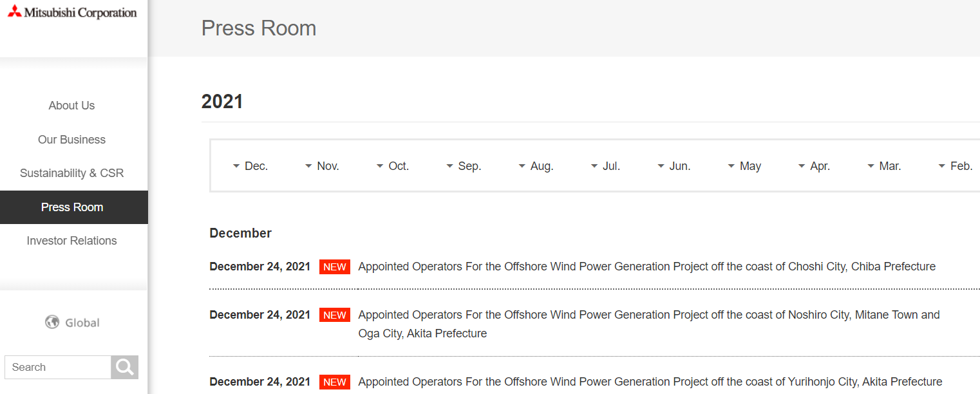Click the Mitsubishi Corporation logo
980x394 pixels.
click(x=72, y=12)
